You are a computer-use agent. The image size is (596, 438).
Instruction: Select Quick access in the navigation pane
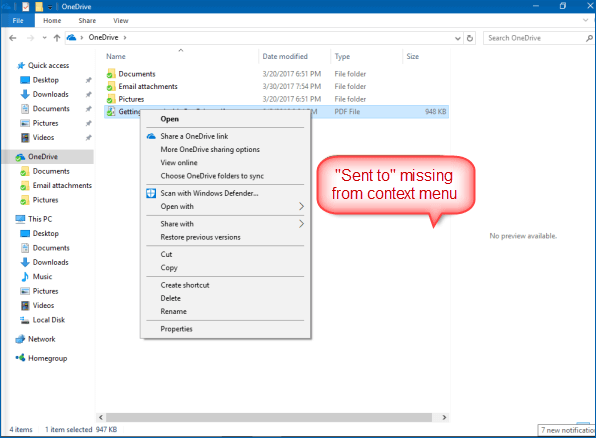pyautogui.click(x=48, y=65)
